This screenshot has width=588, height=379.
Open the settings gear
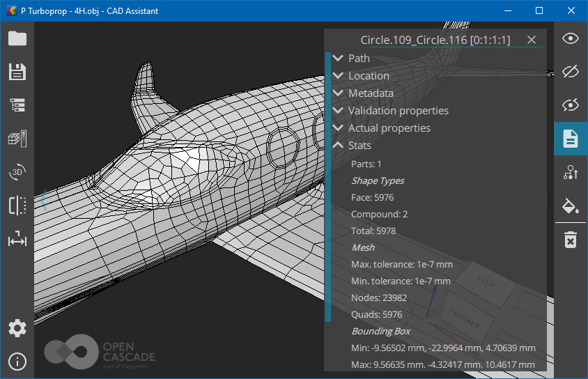[17, 328]
